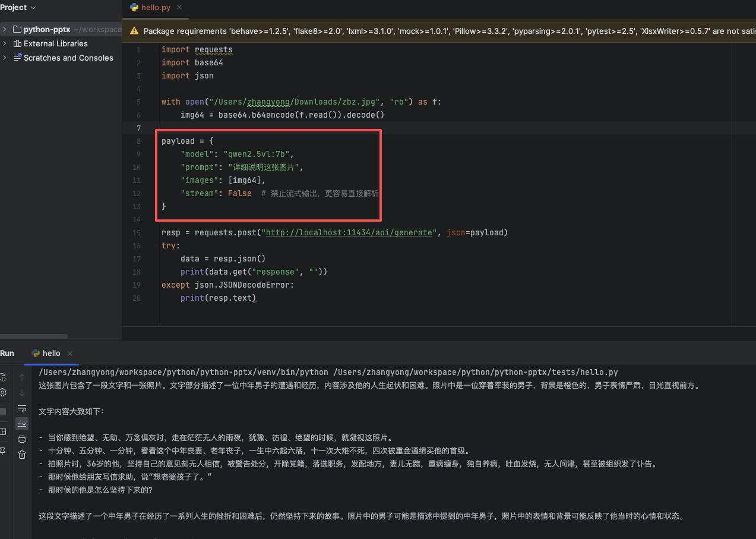
Task: Print the console output
Action: tap(22, 439)
